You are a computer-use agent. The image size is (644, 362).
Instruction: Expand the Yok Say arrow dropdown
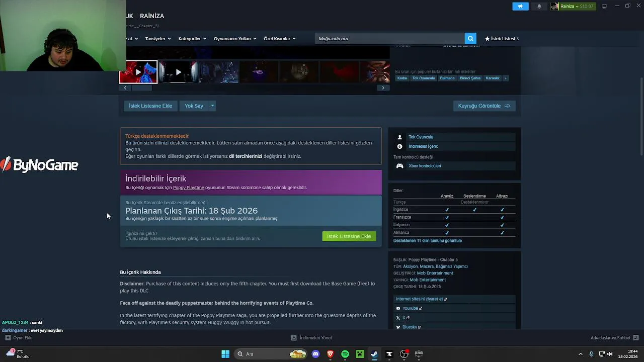point(212,106)
